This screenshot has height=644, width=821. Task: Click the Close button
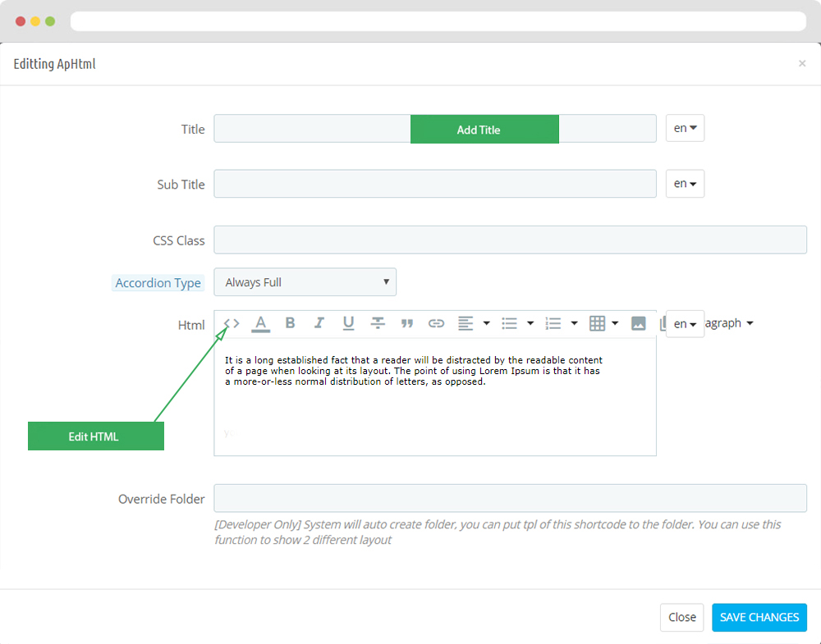point(681,617)
